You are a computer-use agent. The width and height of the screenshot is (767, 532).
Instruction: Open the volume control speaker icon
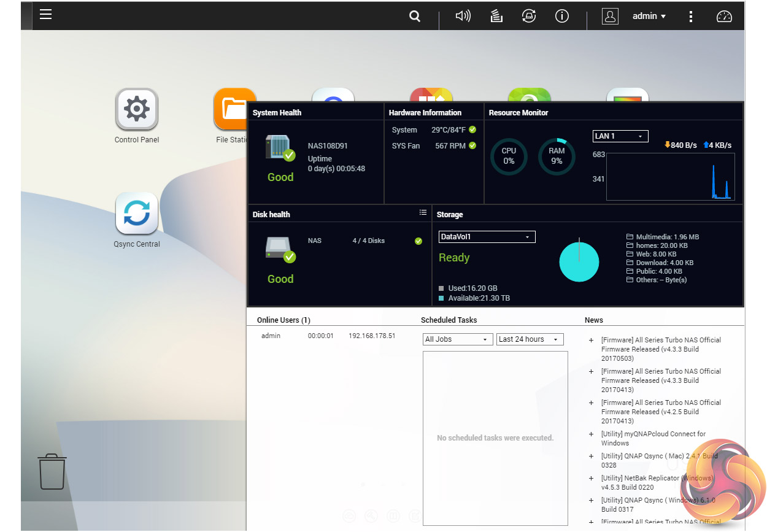tap(463, 17)
